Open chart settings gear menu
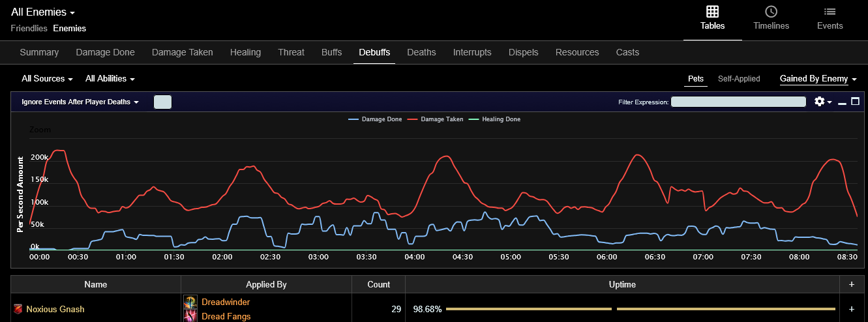 (823, 102)
